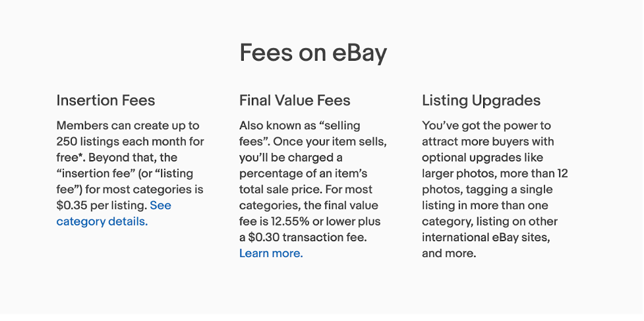Select the "Insertion Fees" heading
The width and height of the screenshot is (644, 321).
[105, 100]
